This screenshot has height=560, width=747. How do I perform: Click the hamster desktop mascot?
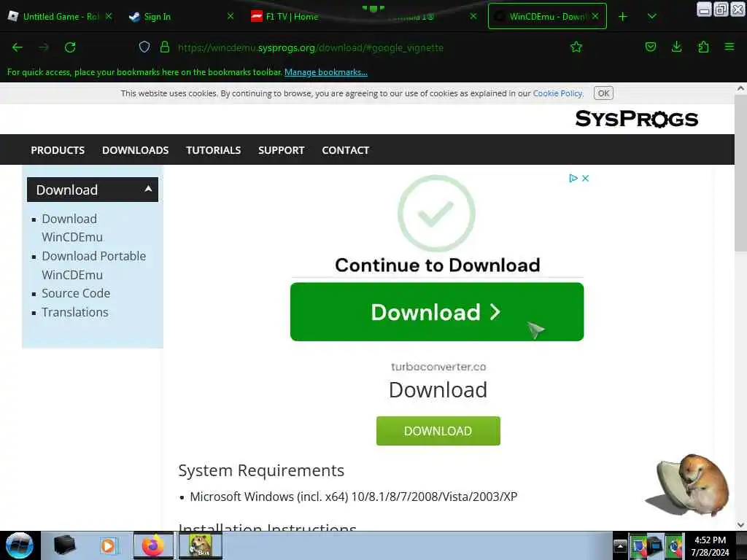point(688,485)
